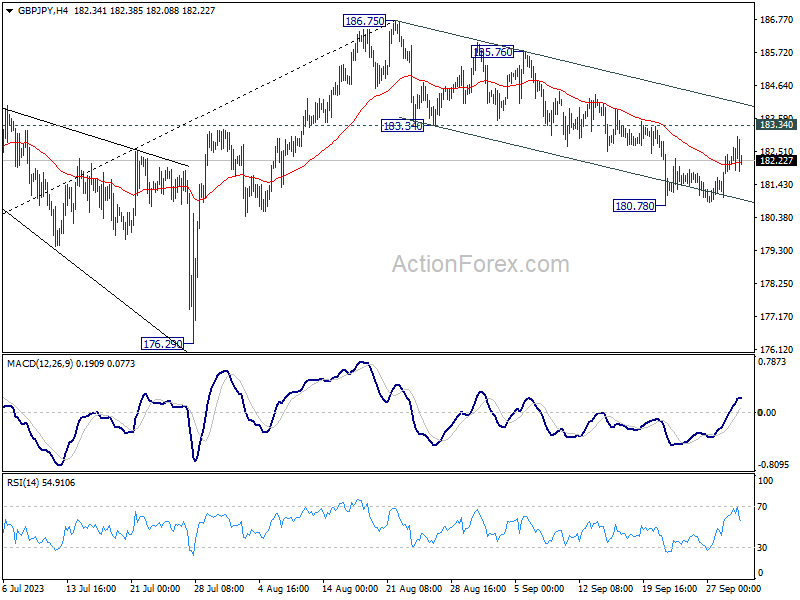This screenshot has height=600, width=800.
Task: Click the 178.250 price axis value
Action: click(x=777, y=284)
